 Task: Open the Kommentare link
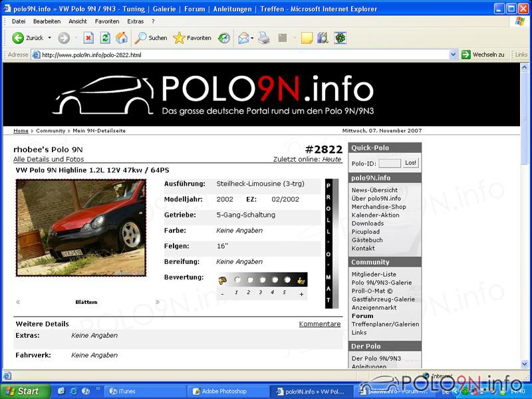click(319, 324)
